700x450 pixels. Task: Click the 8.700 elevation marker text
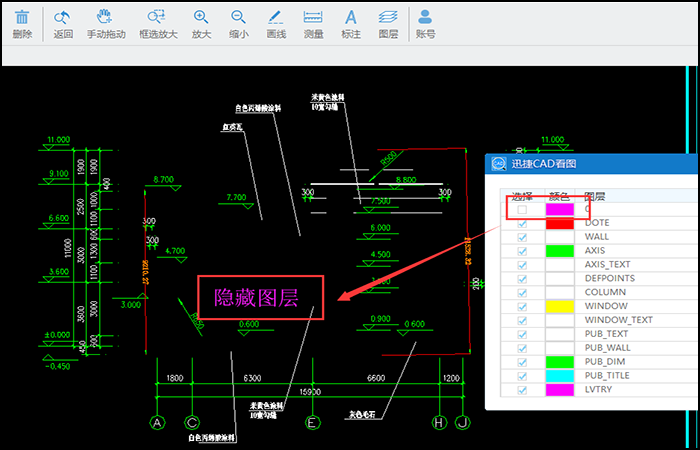point(163,179)
